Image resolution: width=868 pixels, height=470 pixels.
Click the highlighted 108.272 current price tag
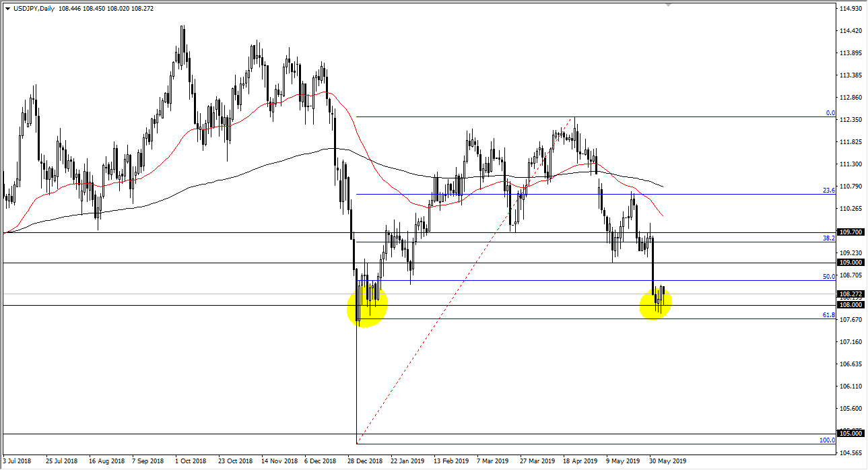[851, 294]
